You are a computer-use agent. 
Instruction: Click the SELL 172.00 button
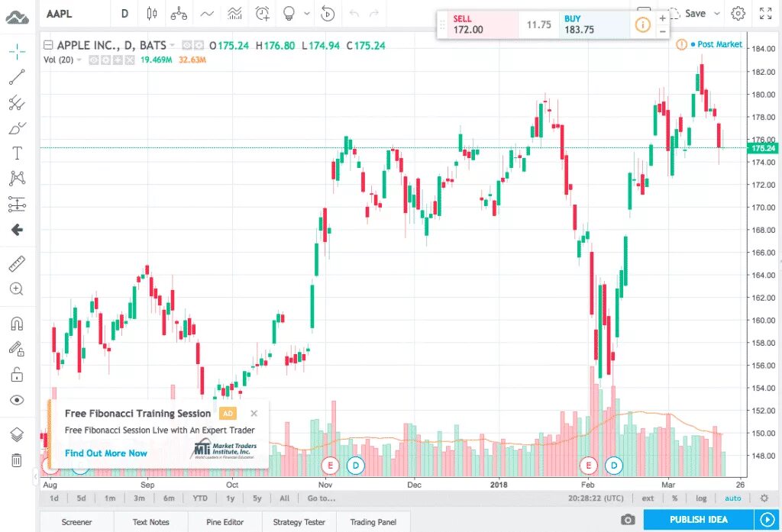[x=483, y=24]
